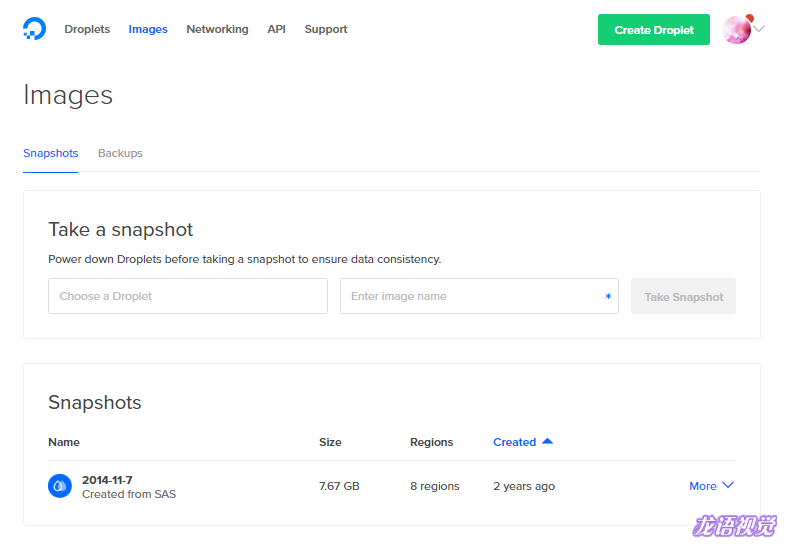Open the Droplets navigation item
787x552 pixels.
click(x=87, y=30)
